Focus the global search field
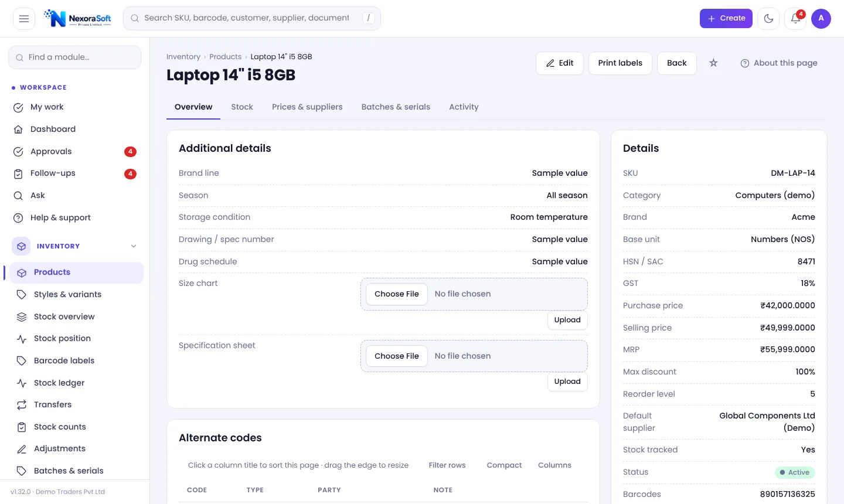Image resolution: width=844 pixels, height=504 pixels. coord(252,19)
